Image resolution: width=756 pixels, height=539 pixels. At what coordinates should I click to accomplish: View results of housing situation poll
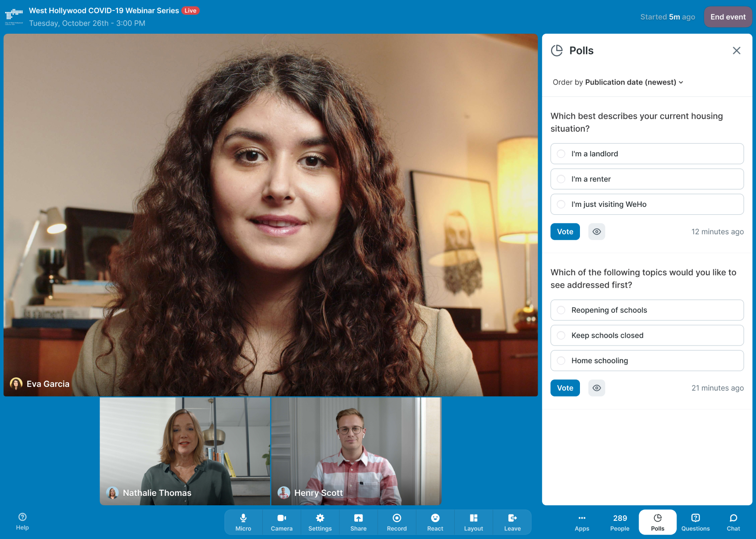[597, 231]
